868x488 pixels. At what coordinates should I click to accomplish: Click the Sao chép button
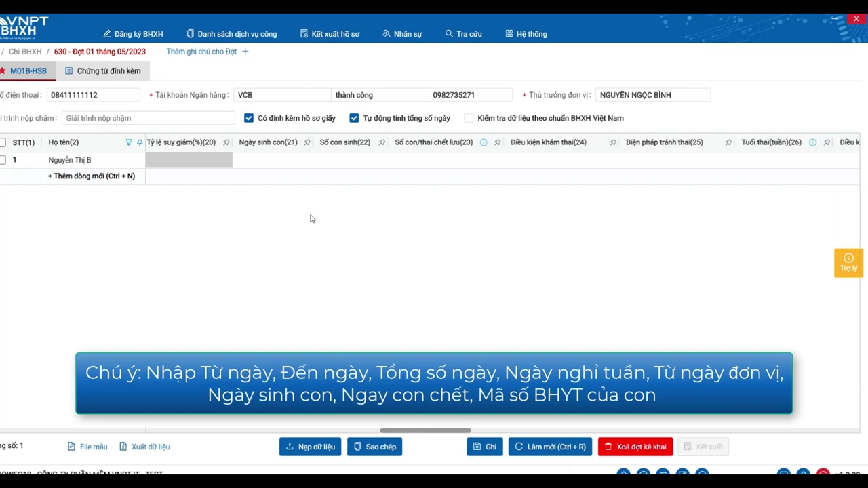375,447
